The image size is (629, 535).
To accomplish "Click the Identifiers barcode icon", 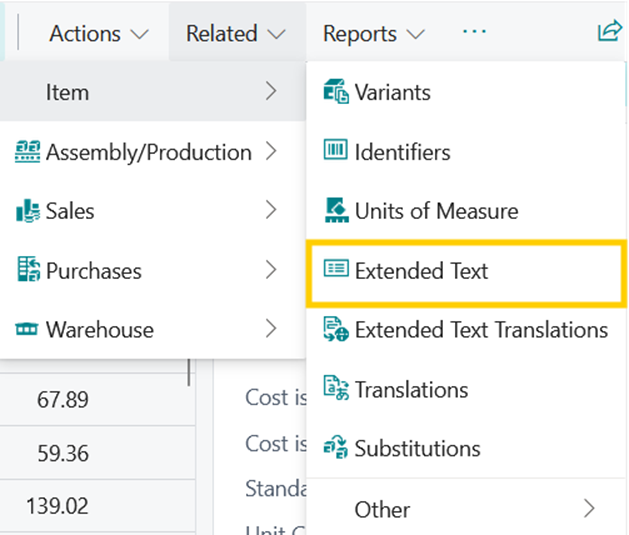I will click(335, 152).
